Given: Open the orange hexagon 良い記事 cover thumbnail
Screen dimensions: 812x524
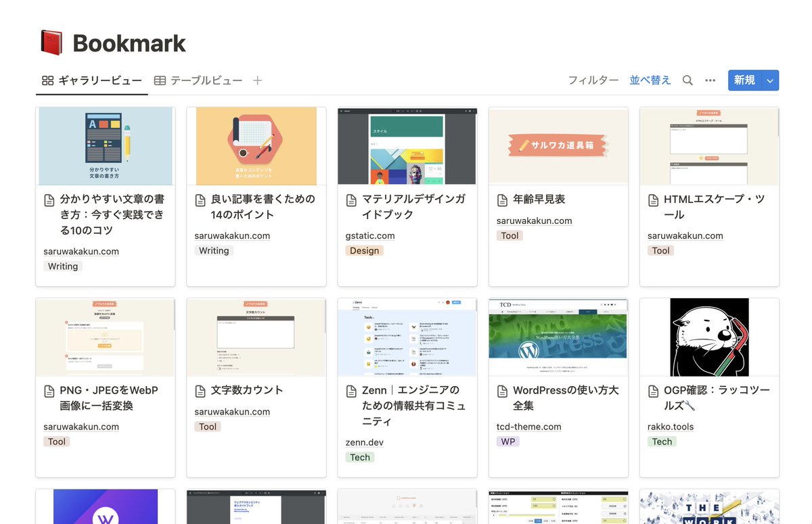Looking at the screenshot, I should [256, 146].
